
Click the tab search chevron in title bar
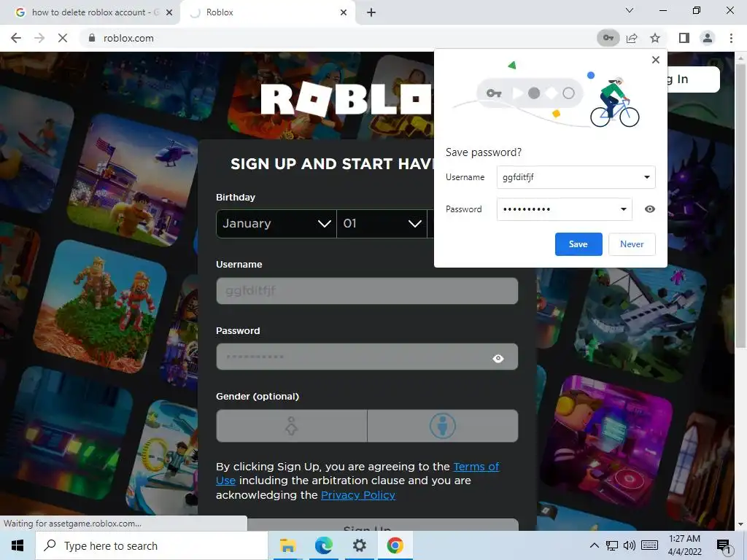[x=630, y=10]
